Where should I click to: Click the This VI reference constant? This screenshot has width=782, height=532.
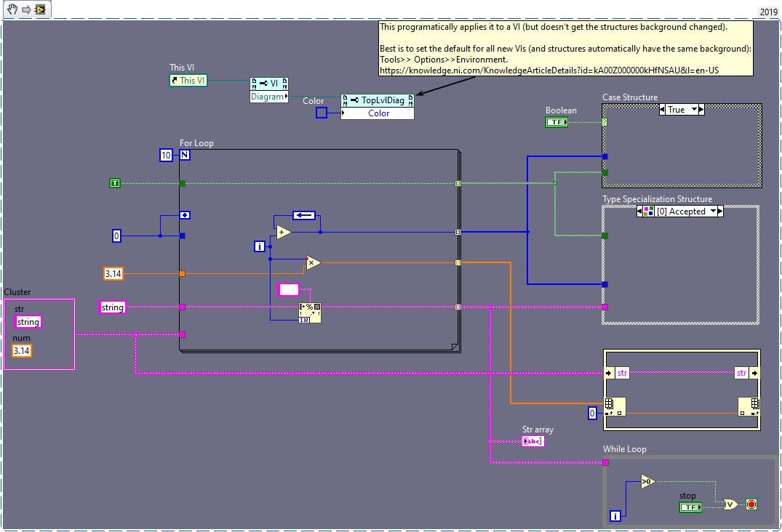click(x=188, y=81)
